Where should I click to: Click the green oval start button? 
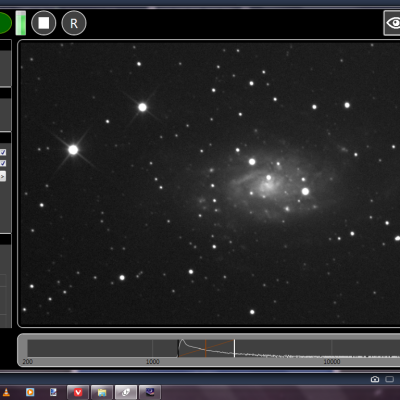[5, 23]
